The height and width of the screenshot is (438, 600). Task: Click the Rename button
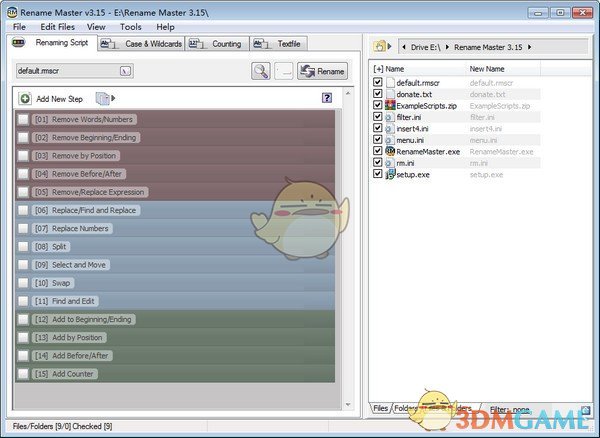coord(323,71)
